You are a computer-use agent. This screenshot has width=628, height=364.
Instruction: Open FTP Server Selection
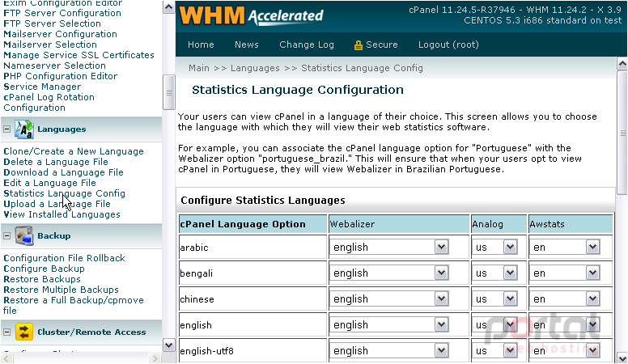click(x=52, y=23)
